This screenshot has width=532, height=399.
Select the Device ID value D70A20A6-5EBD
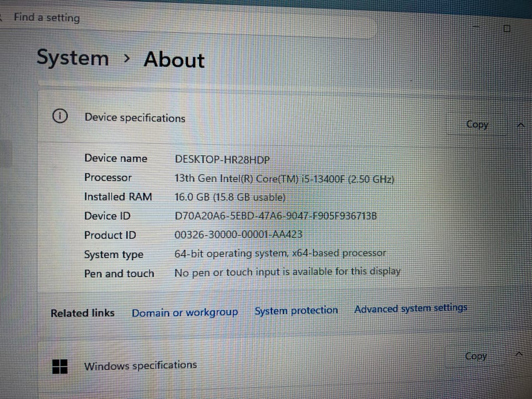[275, 216]
